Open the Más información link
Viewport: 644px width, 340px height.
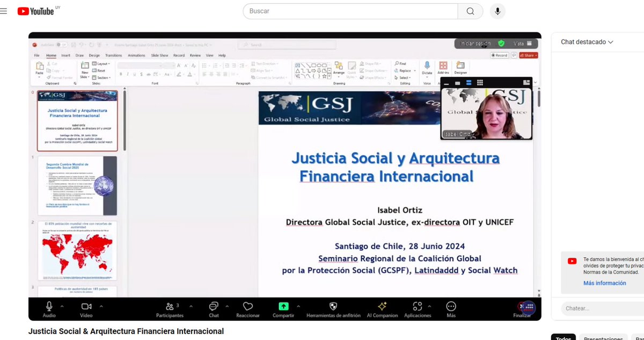[x=605, y=283]
